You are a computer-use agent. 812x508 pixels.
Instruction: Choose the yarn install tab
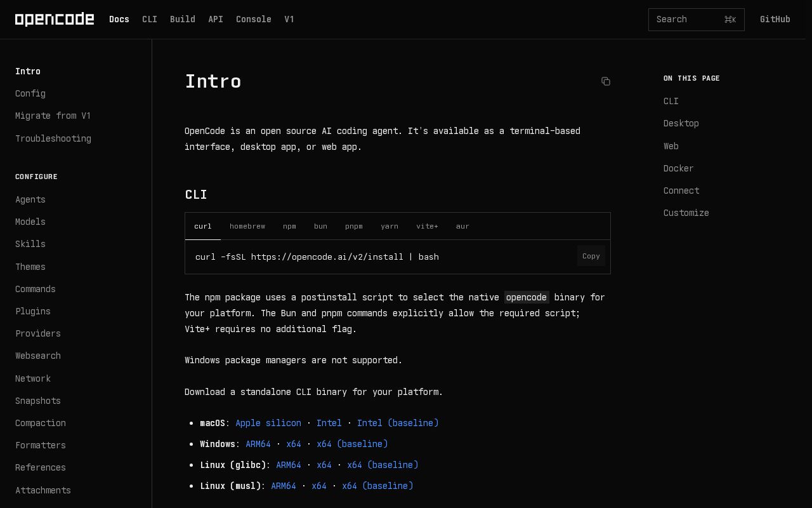390,226
